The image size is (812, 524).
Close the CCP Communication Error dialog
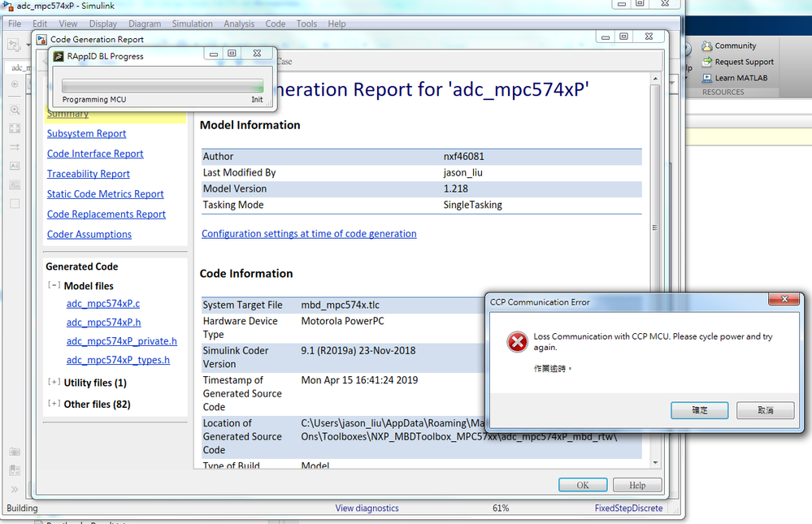[784, 299]
